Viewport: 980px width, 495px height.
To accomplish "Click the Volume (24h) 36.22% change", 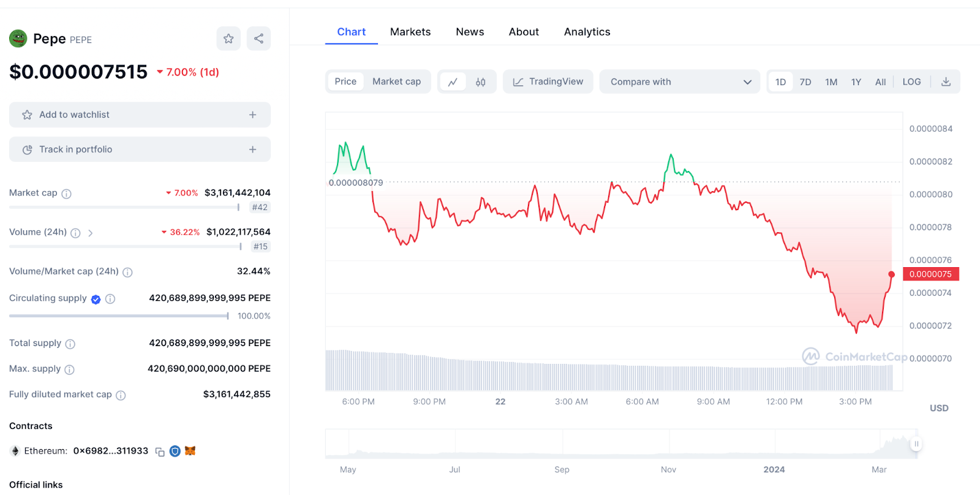I will click(x=181, y=232).
